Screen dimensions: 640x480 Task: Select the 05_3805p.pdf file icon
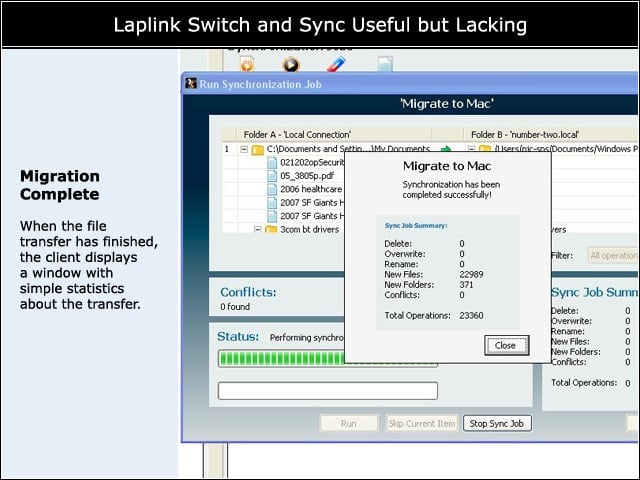272,176
